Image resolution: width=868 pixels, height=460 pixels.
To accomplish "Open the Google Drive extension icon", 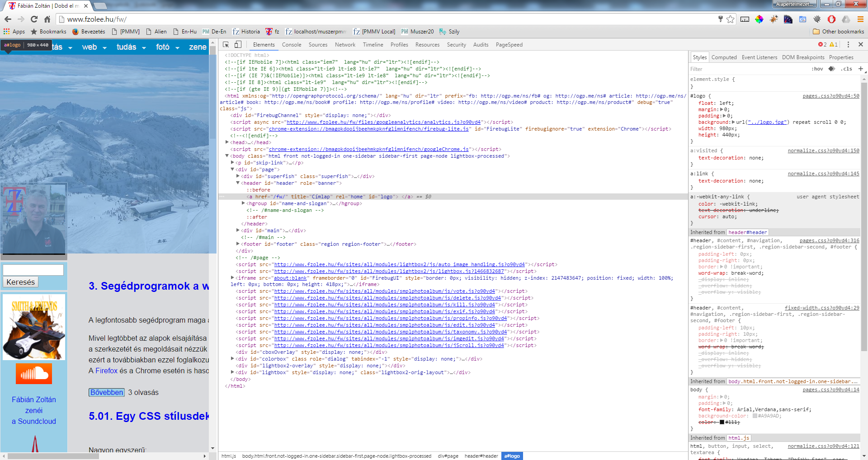I will point(846,19).
